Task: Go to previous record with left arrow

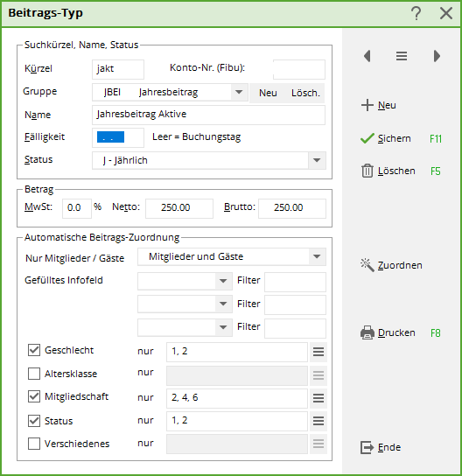Action: [x=367, y=56]
